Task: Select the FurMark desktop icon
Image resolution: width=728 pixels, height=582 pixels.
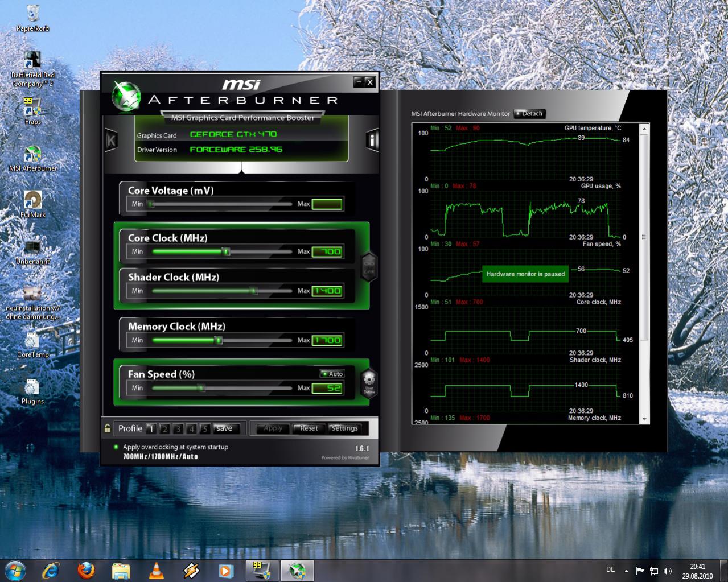Action: click(x=32, y=205)
